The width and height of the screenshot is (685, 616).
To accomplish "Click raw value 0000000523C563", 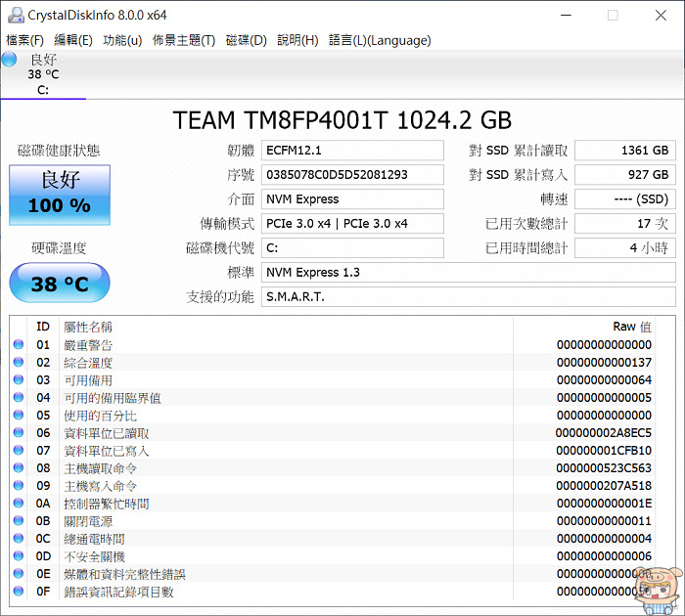I will click(x=604, y=468).
